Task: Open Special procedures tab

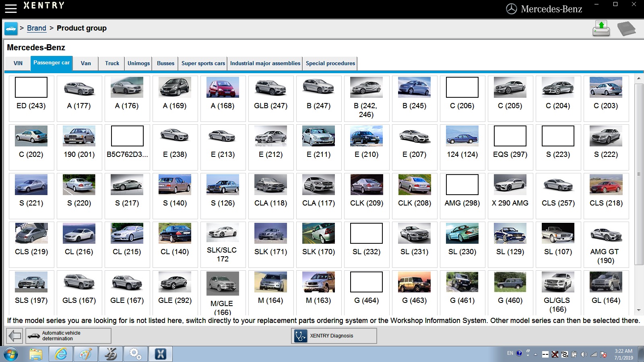Action: (x=330, y=63)
